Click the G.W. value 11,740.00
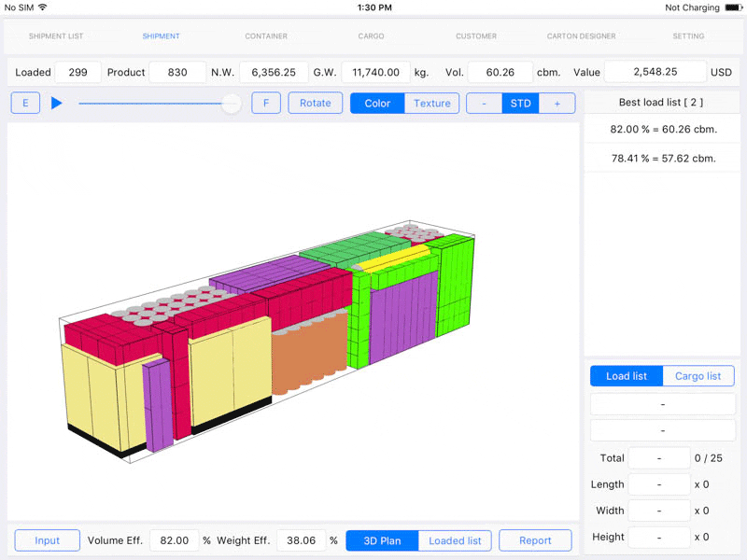 click(375, 73)
